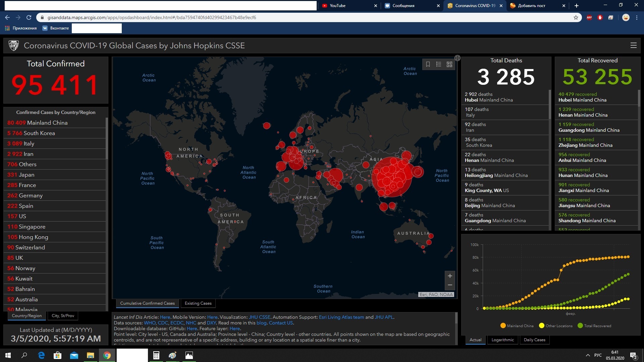Select Cumulative Confirmed Cases map tab
Image resolution: width=644 pixels, height=362 pixels.
[x=148, y=303]
